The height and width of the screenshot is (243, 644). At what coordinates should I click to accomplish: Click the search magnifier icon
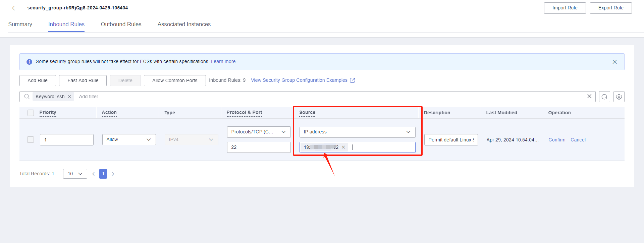[27, 97]
